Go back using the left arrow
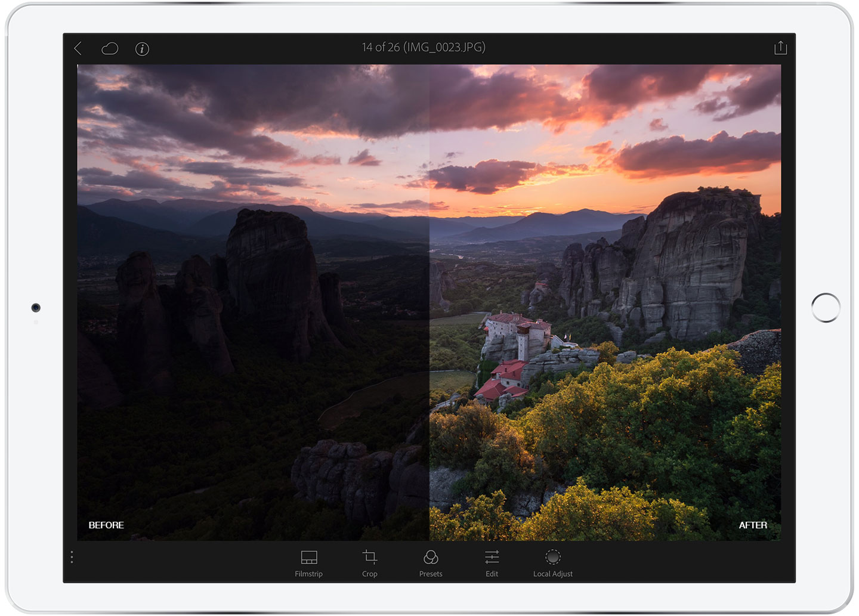The width and height of the screenshot is (859, 616). pos(78,48)
